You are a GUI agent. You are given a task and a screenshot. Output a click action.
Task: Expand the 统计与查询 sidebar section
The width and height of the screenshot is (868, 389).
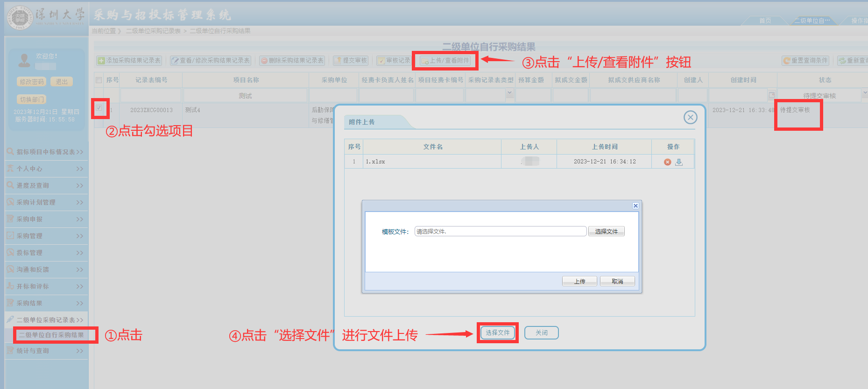pos(46,351)
